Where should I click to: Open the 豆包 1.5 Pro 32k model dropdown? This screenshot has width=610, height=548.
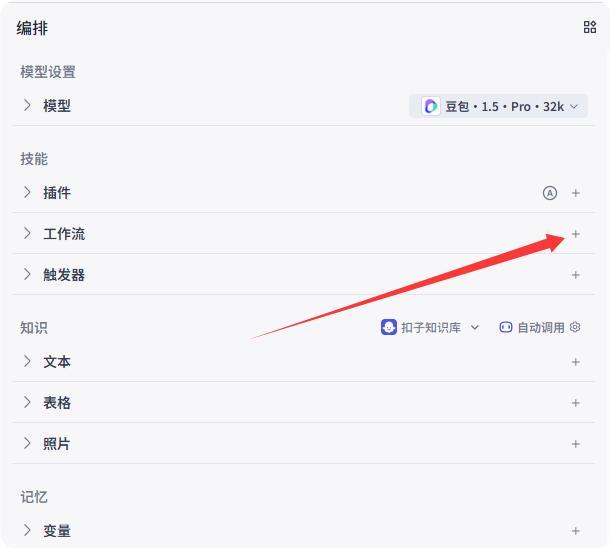(498, 106)
